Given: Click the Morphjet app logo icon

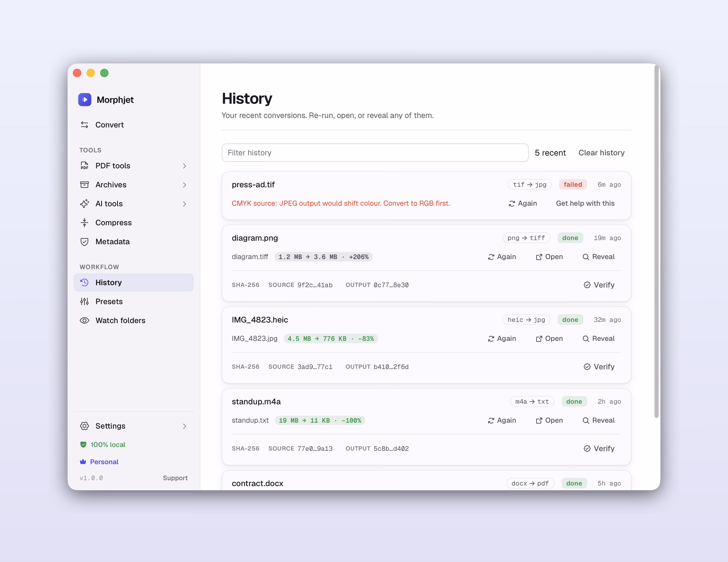Looking at the screenshot, I should [x=85, y=100].
